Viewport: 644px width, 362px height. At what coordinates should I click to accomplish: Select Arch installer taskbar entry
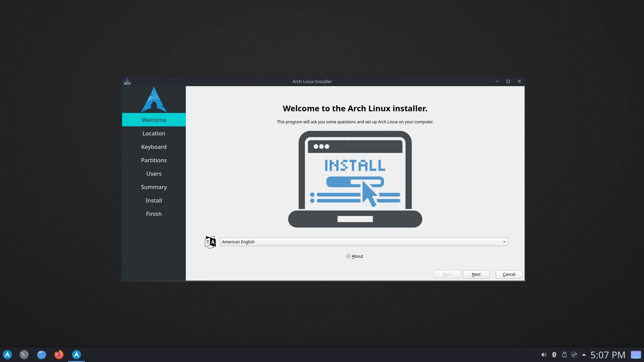click(76, 355)
